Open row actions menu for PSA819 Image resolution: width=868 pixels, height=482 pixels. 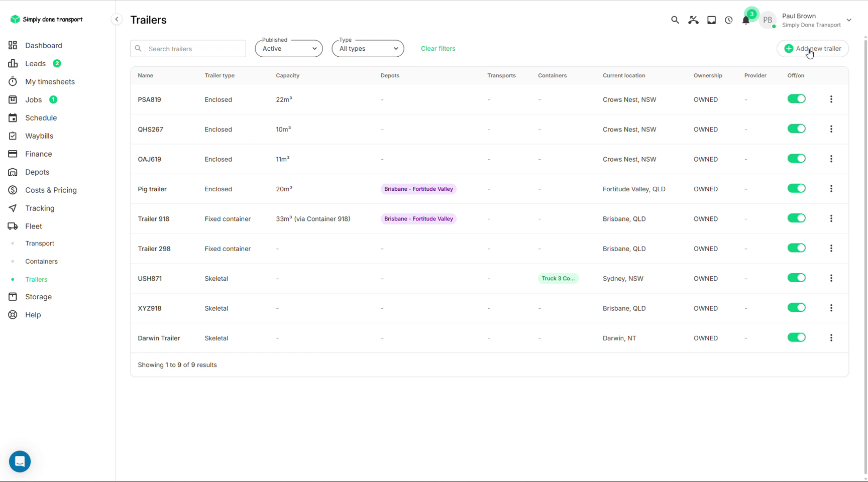831,99
